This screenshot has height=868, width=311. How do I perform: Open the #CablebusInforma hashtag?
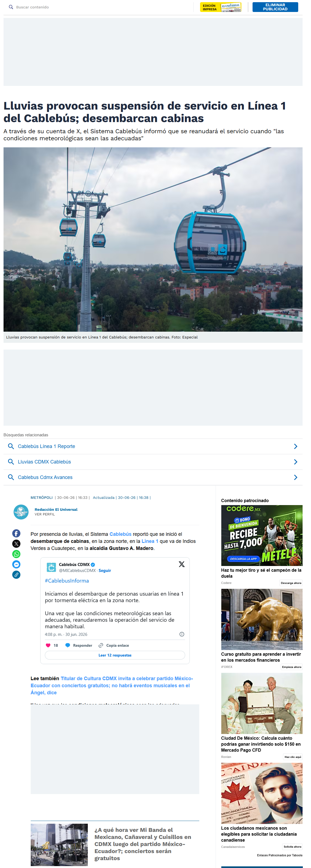click(x=67, y=581)
